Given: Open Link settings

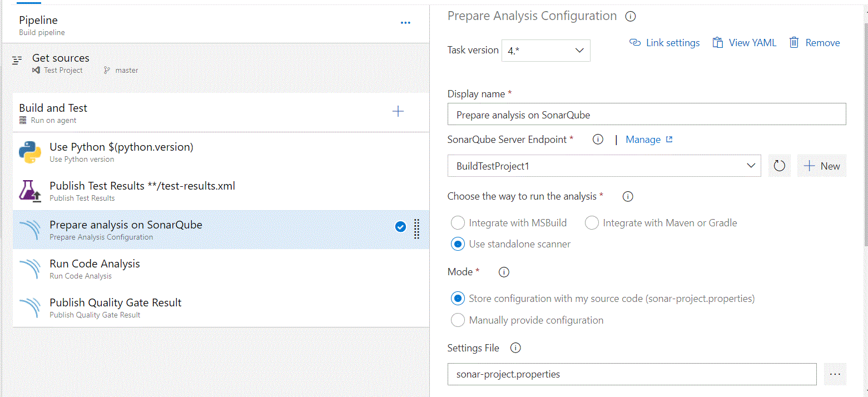Looking at the screenshot, I should [664, 43].
